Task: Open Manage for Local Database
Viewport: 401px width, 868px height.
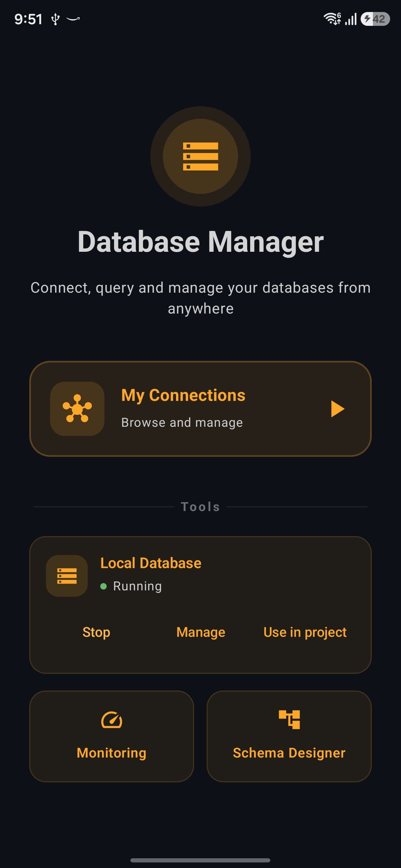Action: pyautogui.click(x=200, y=632)
